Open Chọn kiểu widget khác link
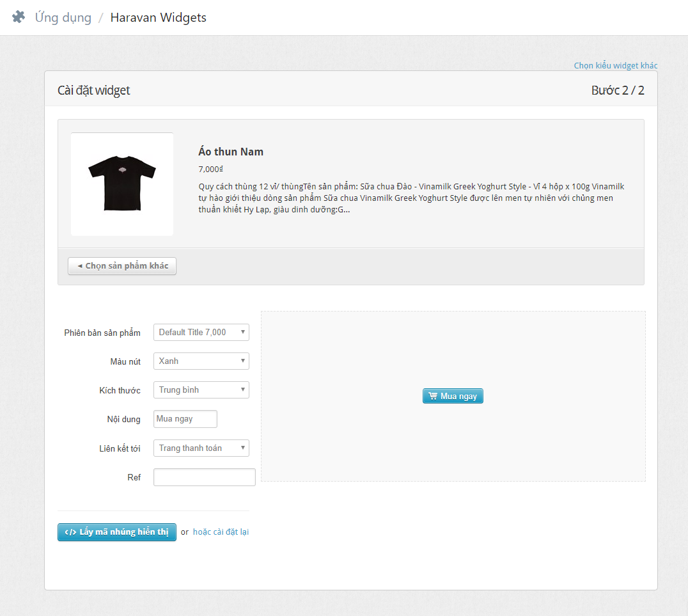Viewport: 688px width, 616px height. 615,65
